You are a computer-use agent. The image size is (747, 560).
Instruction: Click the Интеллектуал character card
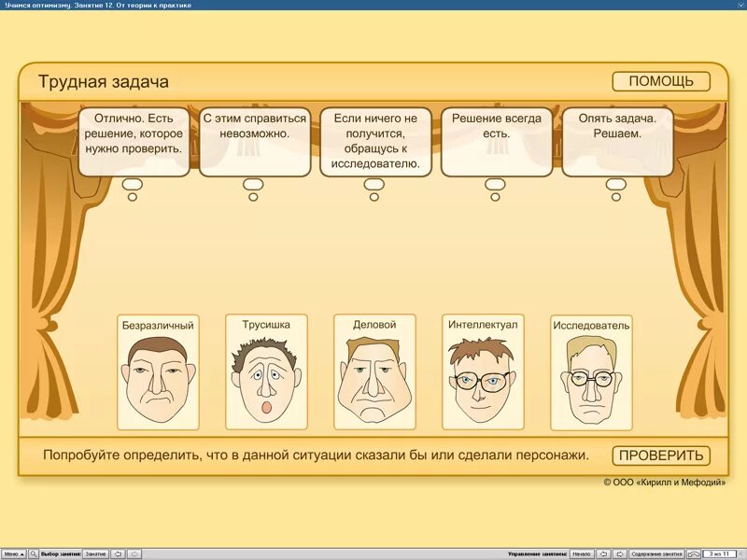(483, 371)
